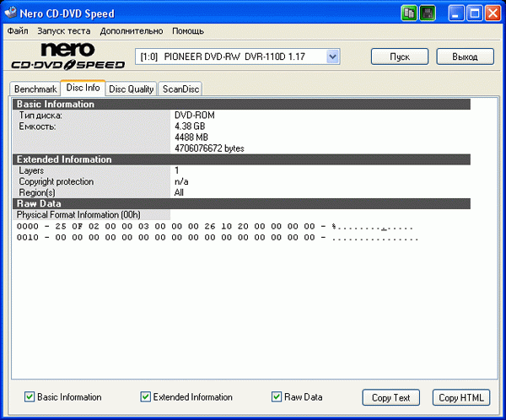The width and height of the screenshot is (506, 420).
Task: Click the Емкость label
Action: pyautogui.click(x=37, y=127)
